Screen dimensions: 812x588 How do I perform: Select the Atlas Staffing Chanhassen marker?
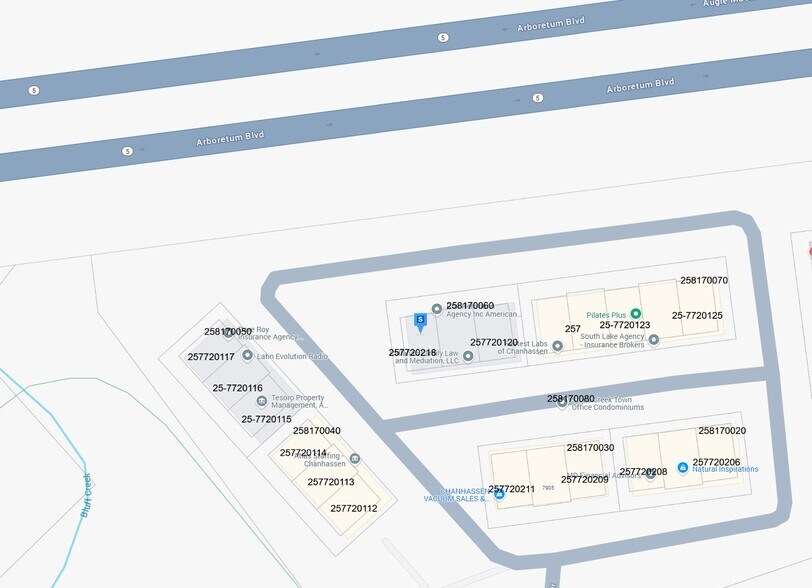[x=355, y=458]
